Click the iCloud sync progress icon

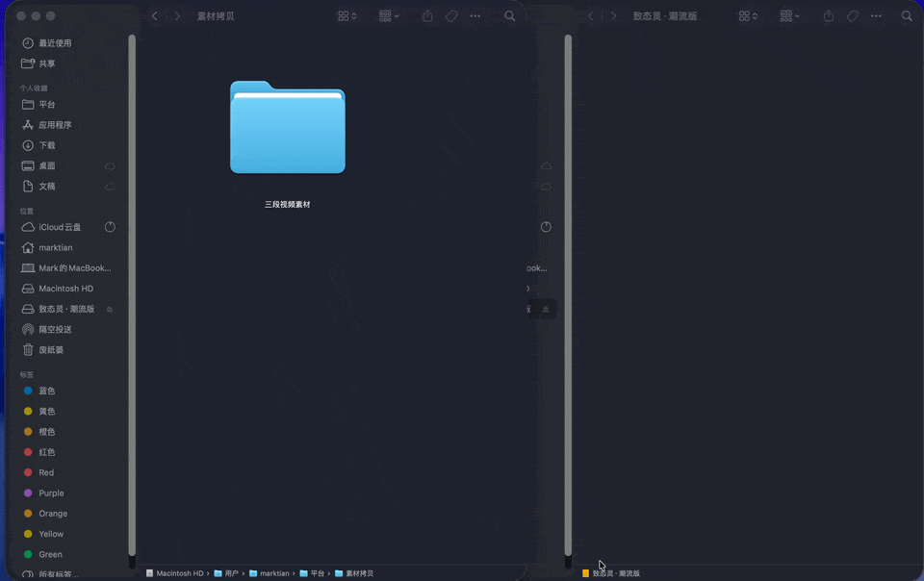pos(110,227)
